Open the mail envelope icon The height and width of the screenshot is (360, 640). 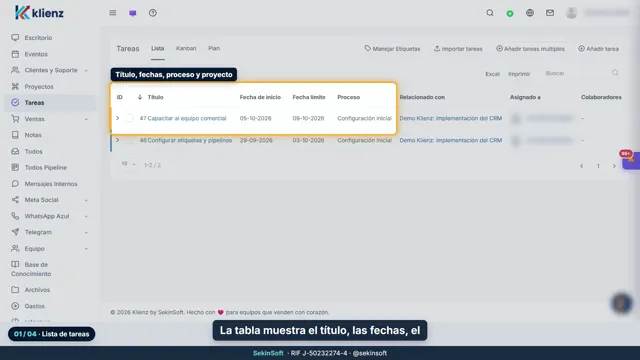click(x=550, y=13)
